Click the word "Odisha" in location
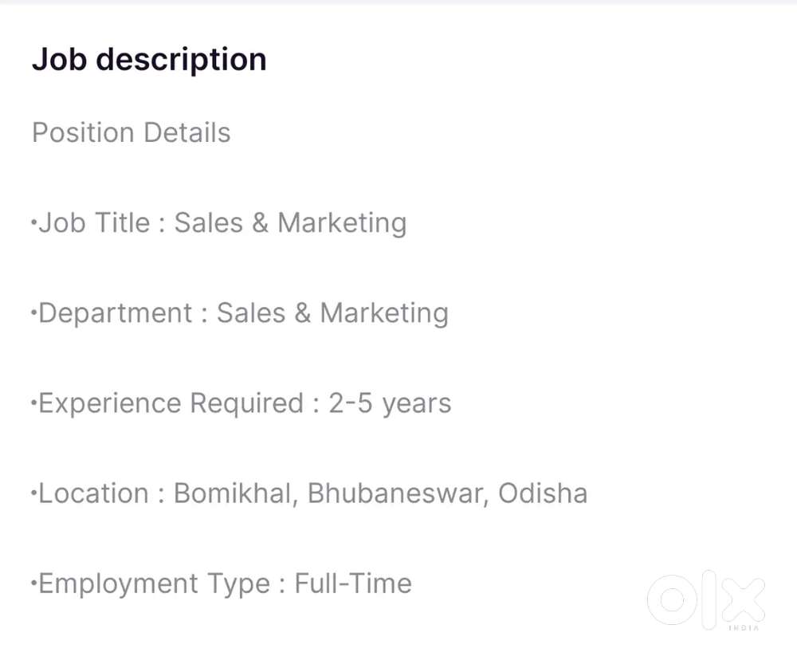 pos(543,493)
